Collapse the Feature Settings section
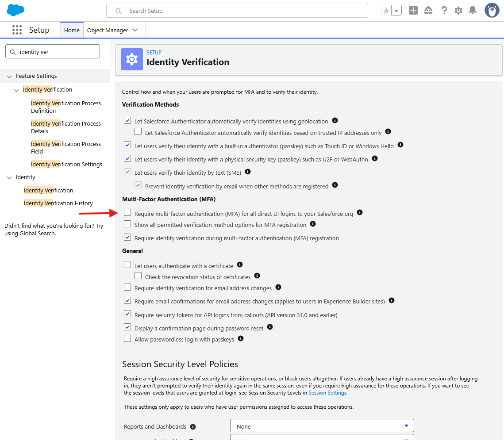Image resolution: width=504 pixels, height=441 pixels. pos(9,76)
